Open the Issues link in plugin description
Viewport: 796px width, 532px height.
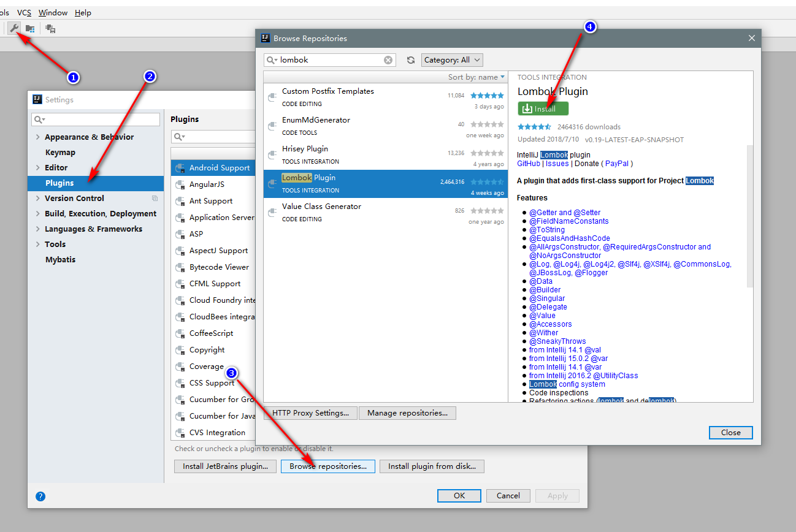(557, 164)
